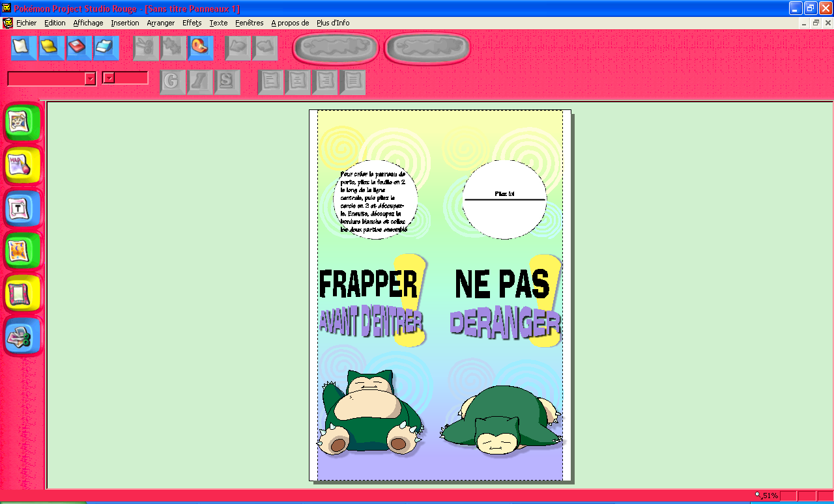
Task: Click the bottom sidebar cards icon
Action: point(22,336)
